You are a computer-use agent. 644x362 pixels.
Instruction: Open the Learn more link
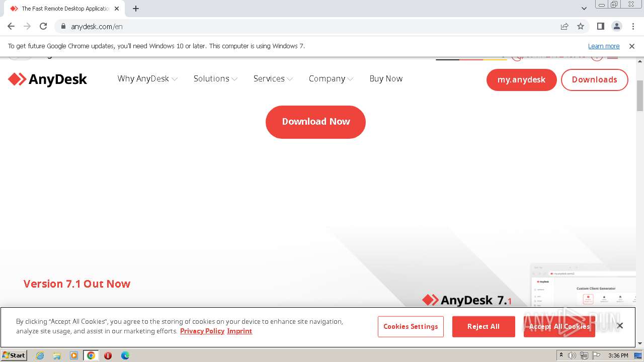tap(604, 46)
